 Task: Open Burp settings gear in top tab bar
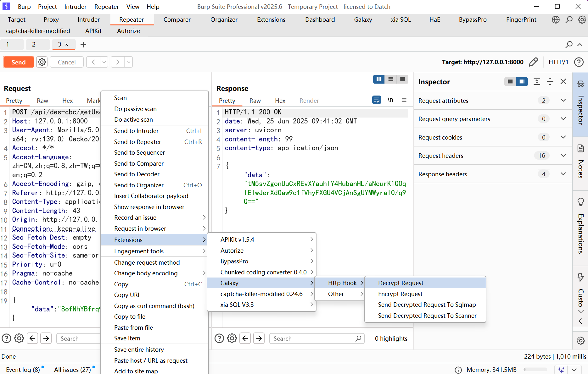(x=582, y=19)
